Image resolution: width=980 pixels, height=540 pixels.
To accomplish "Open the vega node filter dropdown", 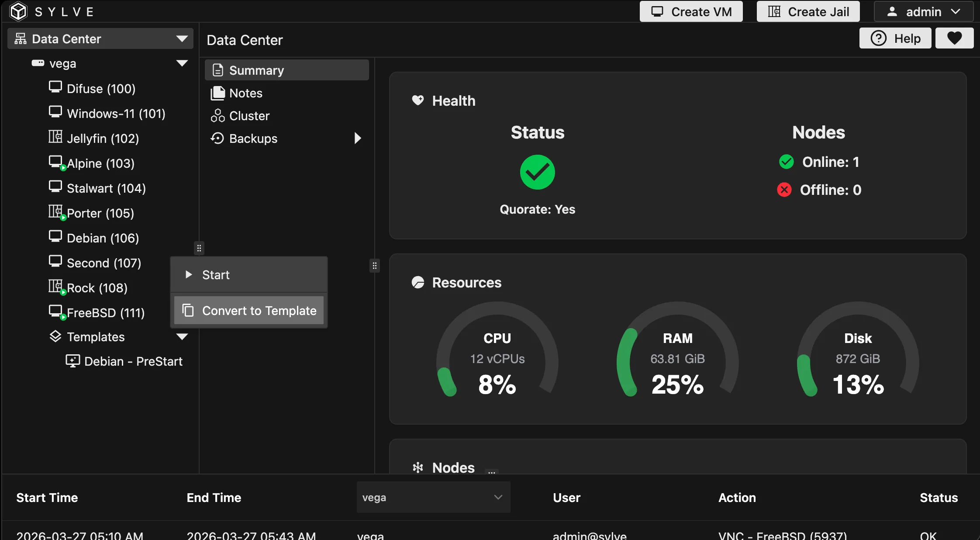I will (433, 497).
